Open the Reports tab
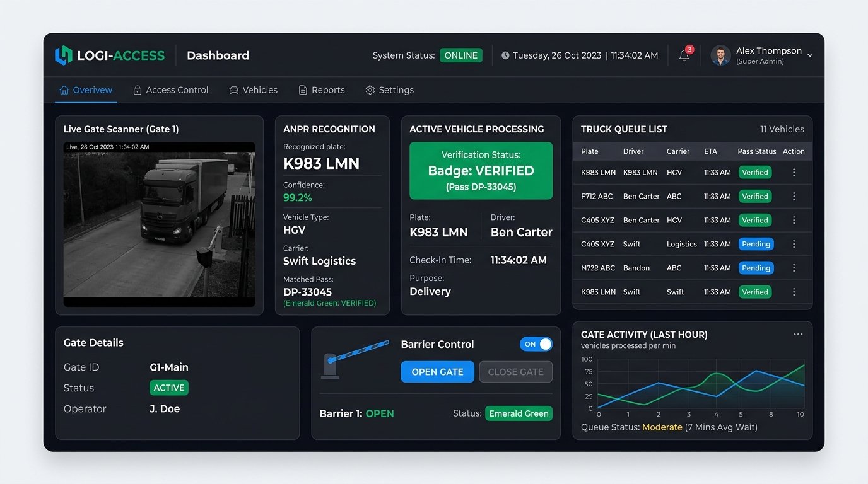 point(322,90)
